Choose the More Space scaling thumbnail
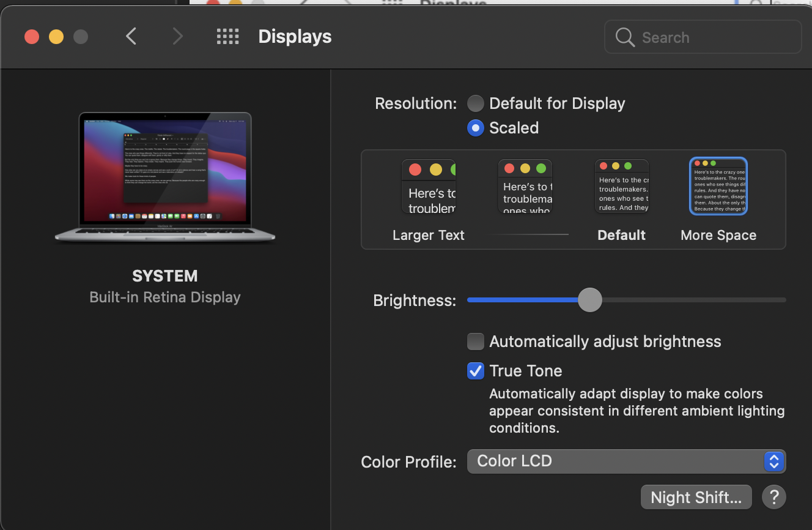This screenshot has height=530, width=812. click(718, 186)
